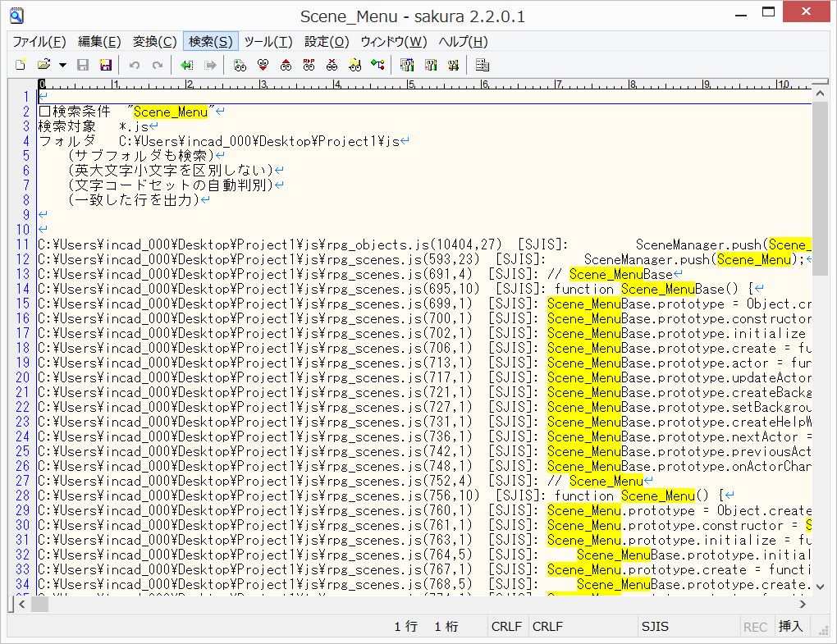Click the horizontal scrollbar thumb
Image resolution: width=837 pixels, height=644 pixels.
point(39,604)
